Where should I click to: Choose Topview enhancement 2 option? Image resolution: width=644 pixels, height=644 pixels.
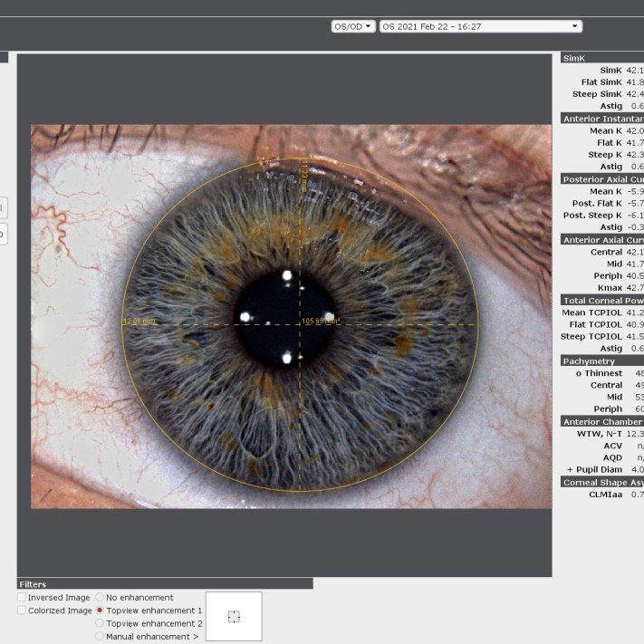tap(100, 623)
